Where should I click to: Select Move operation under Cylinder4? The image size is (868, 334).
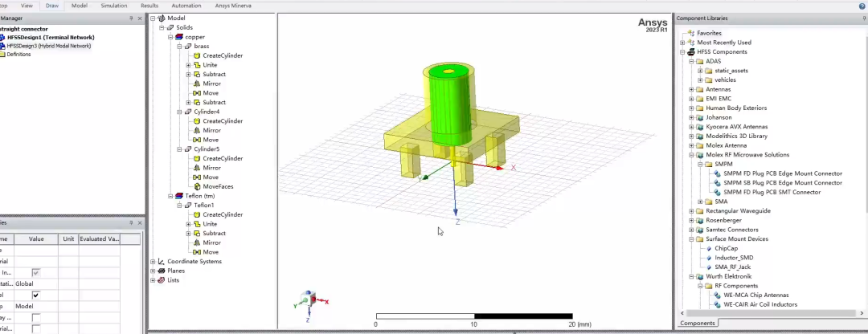211,140
